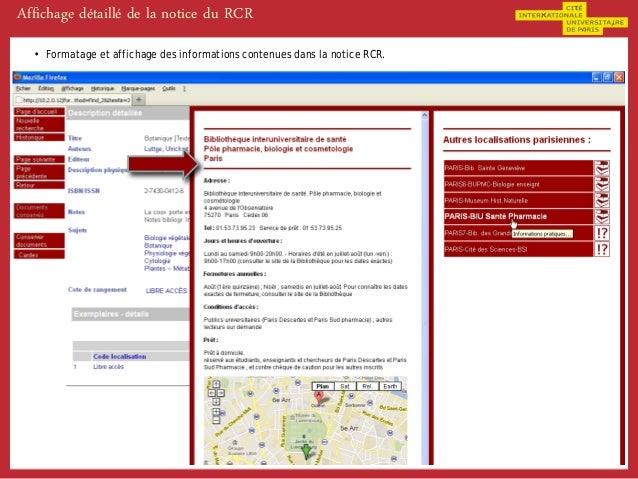This screenshot has width=638, height=479.
Task: Click the red A marker on the map
Action: click(x=319, y=397)
